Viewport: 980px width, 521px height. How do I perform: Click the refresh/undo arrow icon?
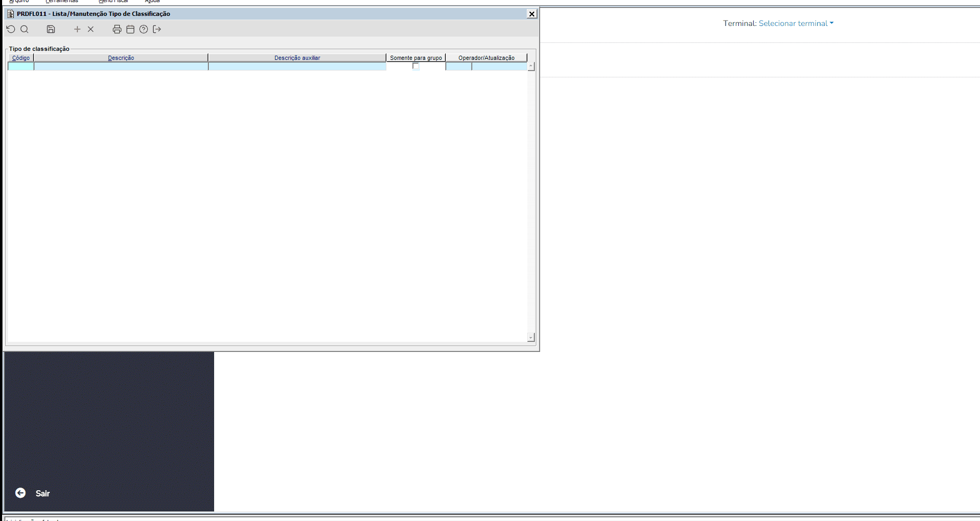[x=11, y=29]
